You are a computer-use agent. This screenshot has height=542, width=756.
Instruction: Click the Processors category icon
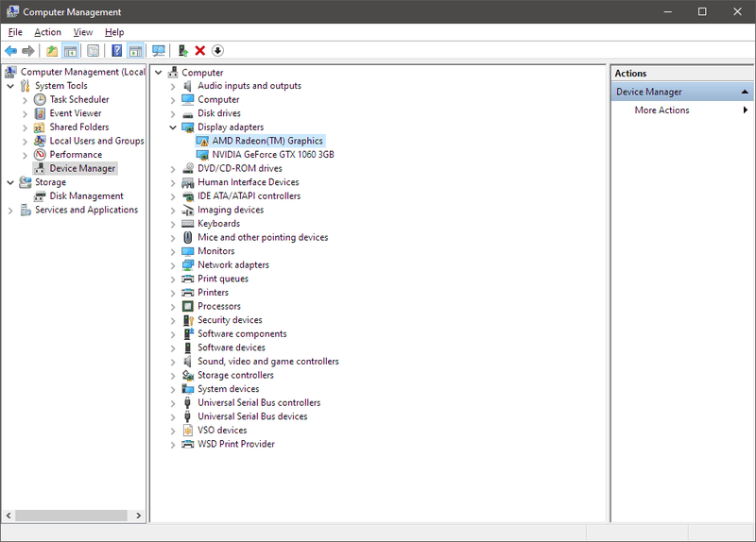[187, 307]
